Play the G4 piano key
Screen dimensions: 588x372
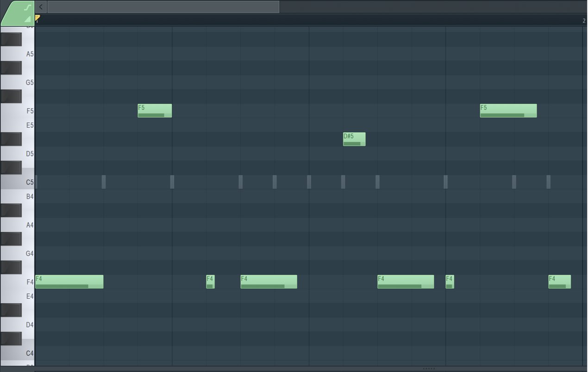[28, 253]
